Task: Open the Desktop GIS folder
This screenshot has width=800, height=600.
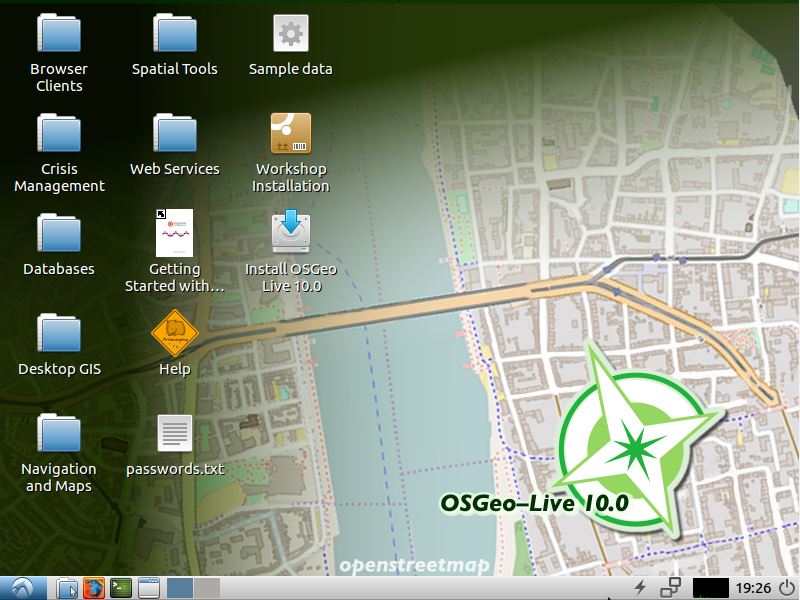Action: [59, 334]
